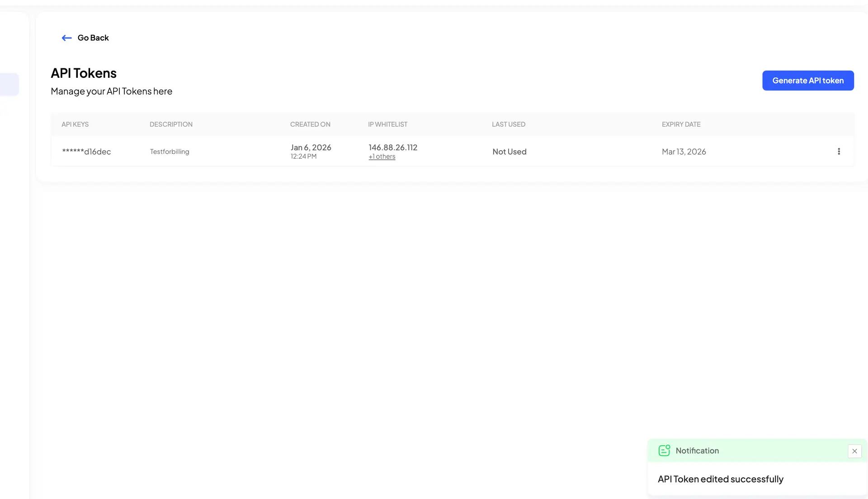868x499 pixels.
Task: Click the EXPIRY DATE column header
Action: 681,124
